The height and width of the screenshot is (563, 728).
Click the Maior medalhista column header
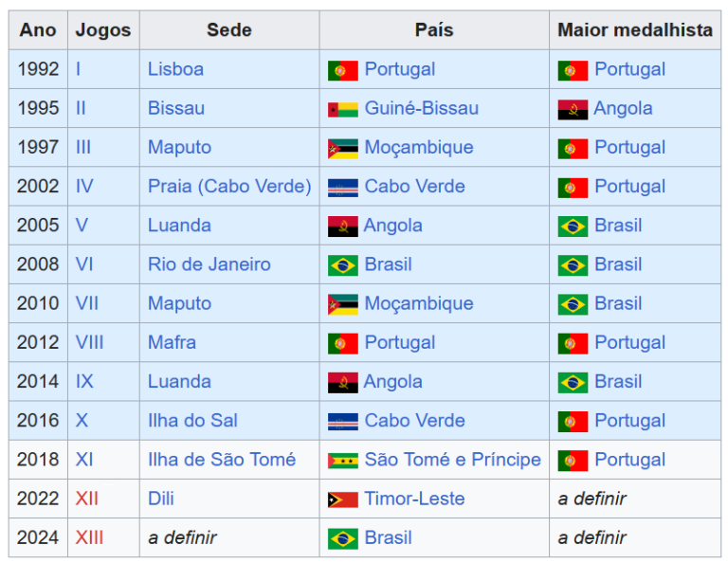coord(635,30)
